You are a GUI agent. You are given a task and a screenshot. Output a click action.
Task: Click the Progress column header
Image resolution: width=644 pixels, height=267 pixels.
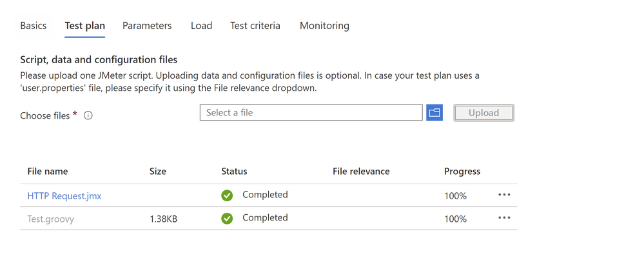(x=462, y=172)
